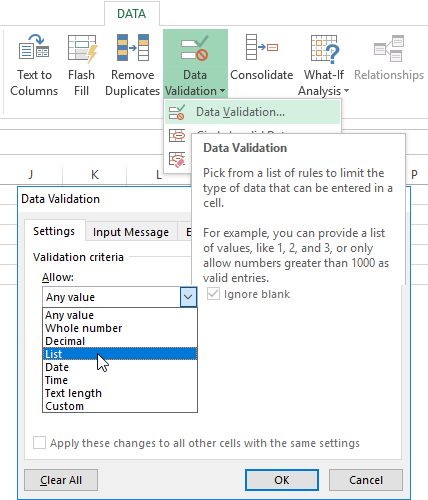Viewport: 428px width, 500px height.
Task: Click the Clear Validation Circles icon in menu
Action: 177,159
